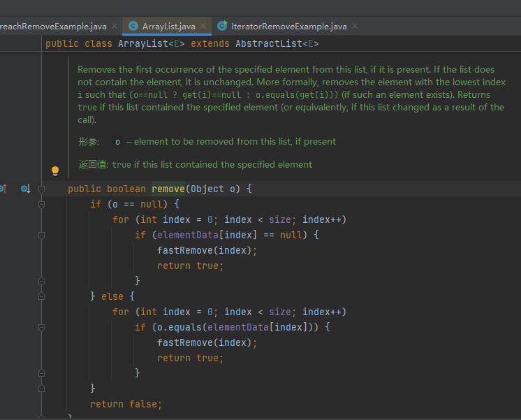
Task: Fold the 'if (elementData[index] == null)' block
Action: coord(41,235)
